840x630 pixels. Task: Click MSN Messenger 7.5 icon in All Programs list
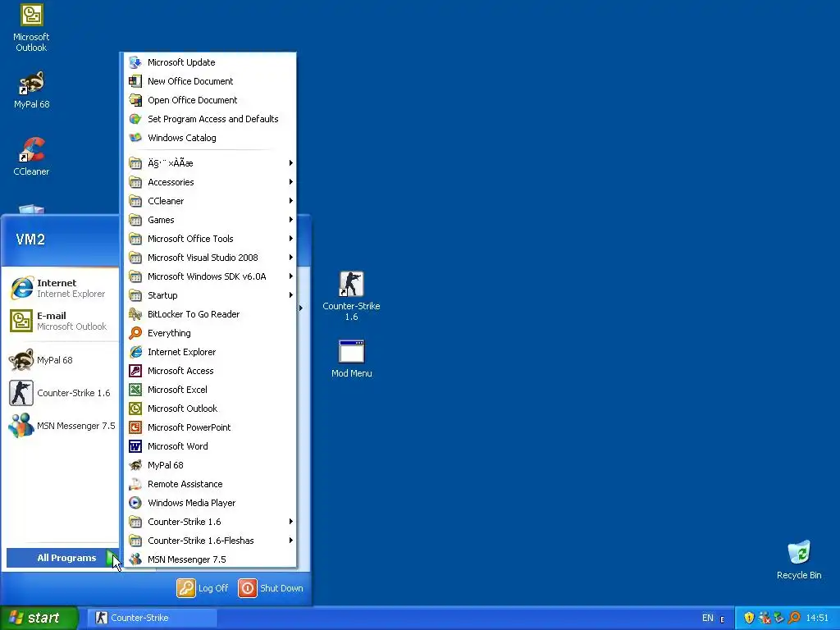135,559
